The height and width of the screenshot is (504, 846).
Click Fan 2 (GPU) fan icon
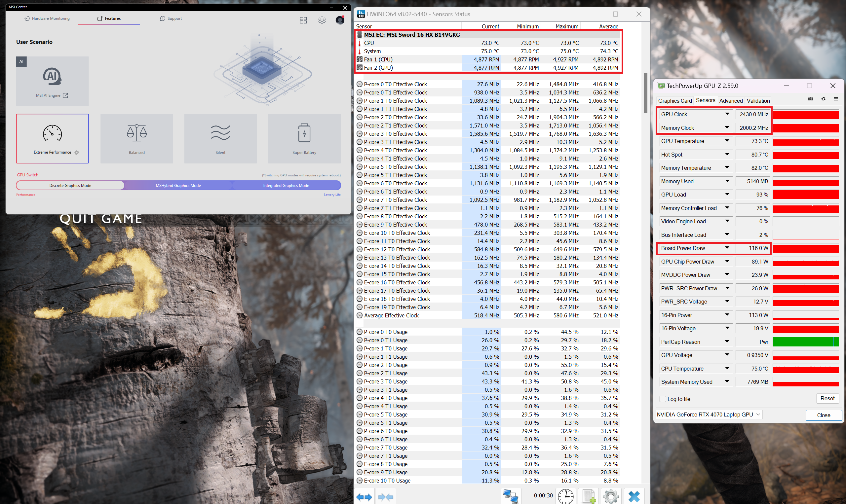[360, 68]
